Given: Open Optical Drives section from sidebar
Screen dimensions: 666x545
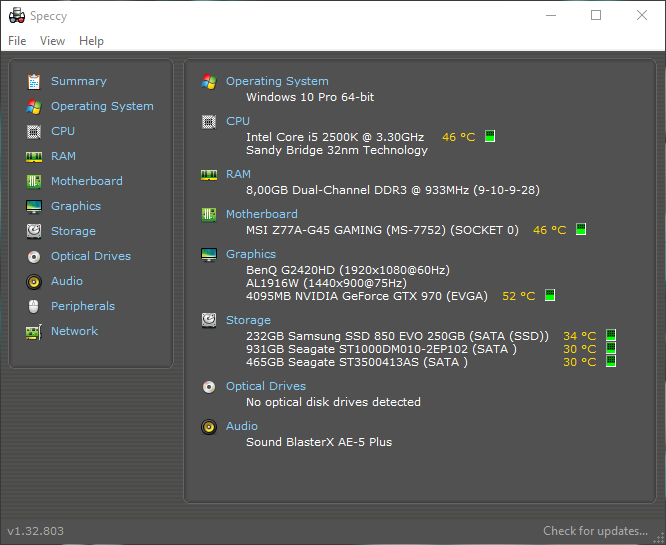Looking at the screenshot, I should pos(91,256).
